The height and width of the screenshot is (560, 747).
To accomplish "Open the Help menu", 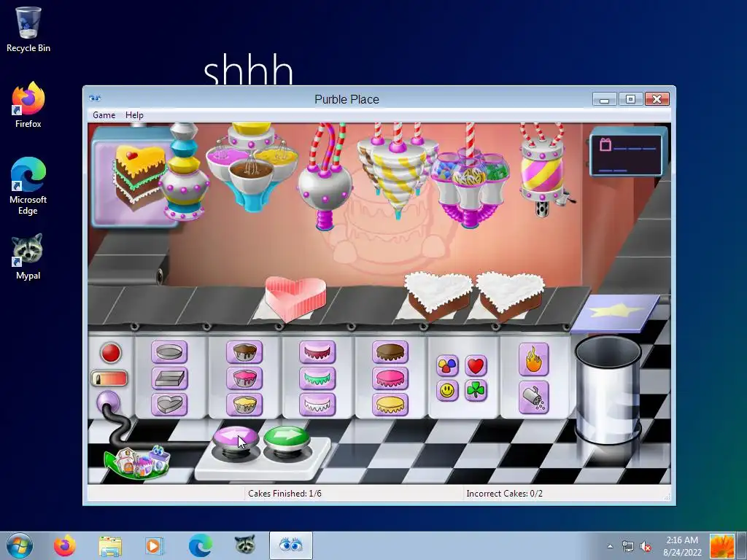I will click(134, 115).
